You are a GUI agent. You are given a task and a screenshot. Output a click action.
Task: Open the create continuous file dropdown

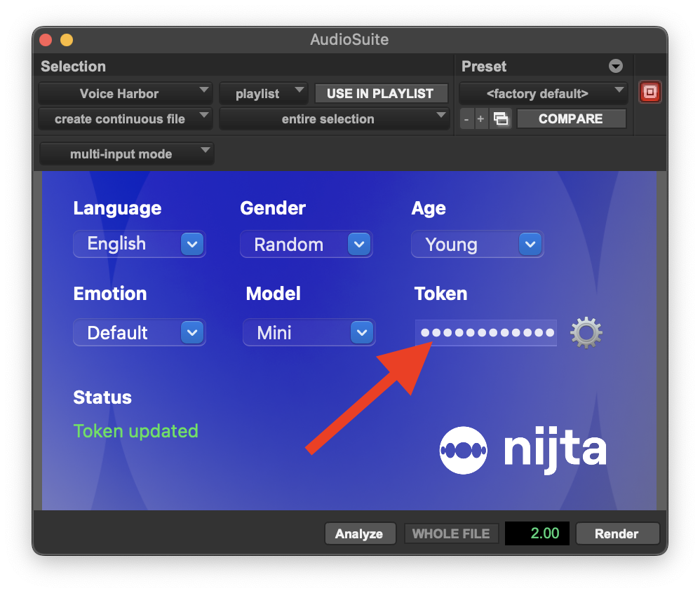[x=125, y=119]
